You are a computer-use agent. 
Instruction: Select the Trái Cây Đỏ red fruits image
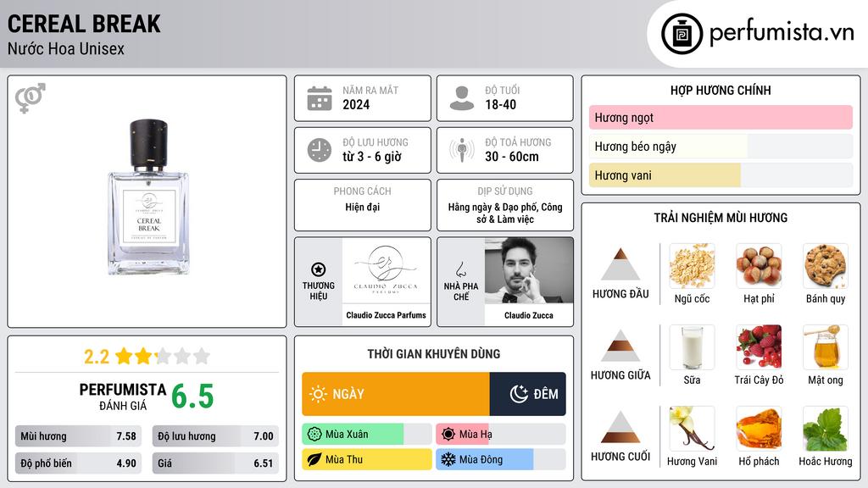[759, 347]
